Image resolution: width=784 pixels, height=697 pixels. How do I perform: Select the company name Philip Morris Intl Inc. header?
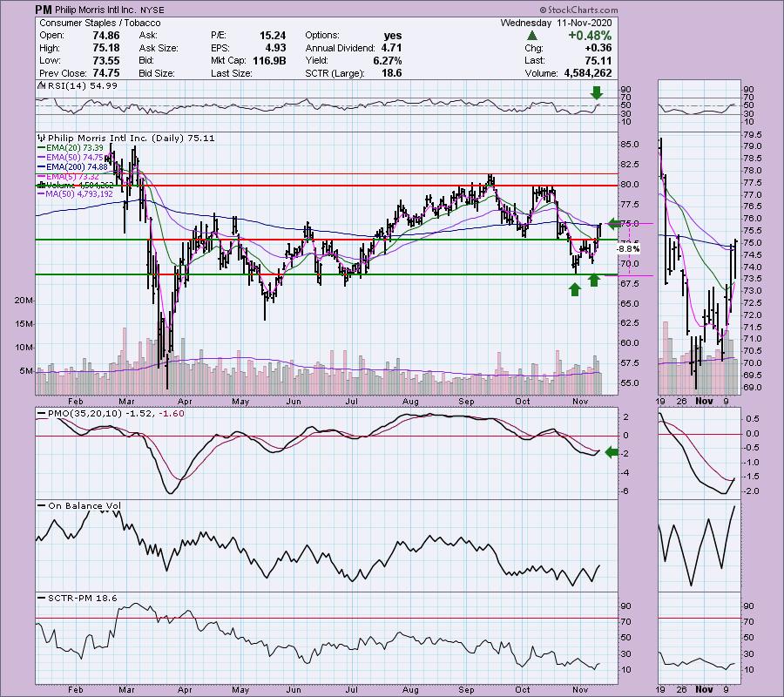click(x=94, y=10)
